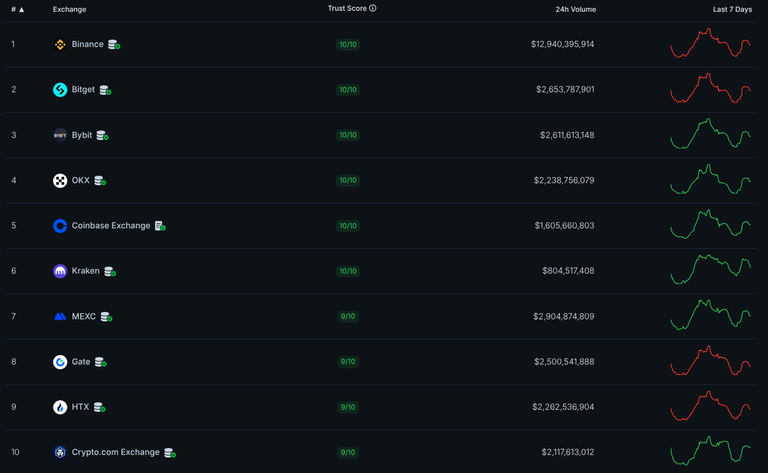Image resolution: width=768 pixels, height=473 pixels.
Task: Click the Crypto.com Exchange logo icon
Action: (60, 452)
